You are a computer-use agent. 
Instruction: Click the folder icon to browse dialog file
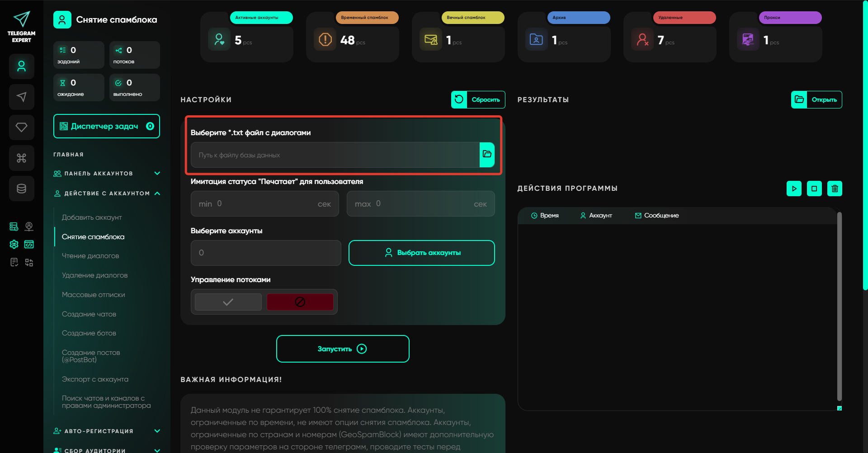point(487,155)
